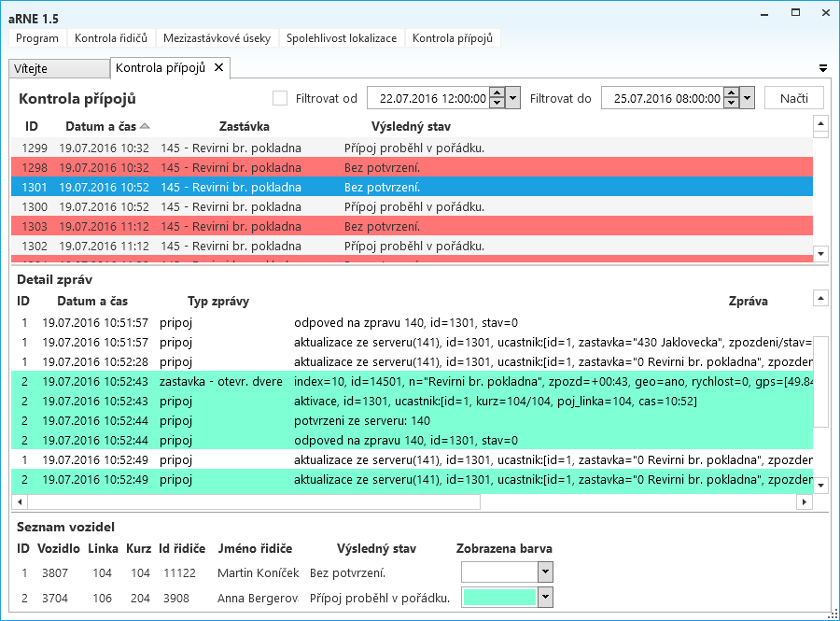Click right arrow of horizontal message scrollbar

pos(805,502)
